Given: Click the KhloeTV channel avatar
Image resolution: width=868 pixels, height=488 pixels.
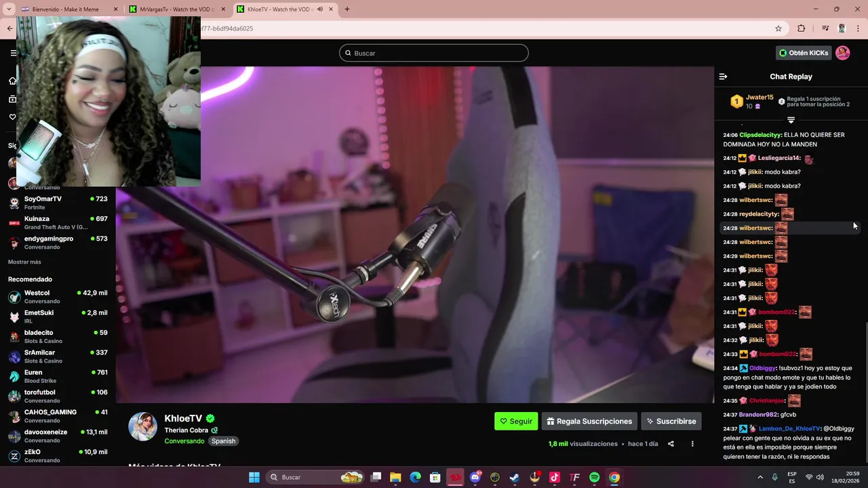Looking at the screenshot, I should [x=143, y=426].
